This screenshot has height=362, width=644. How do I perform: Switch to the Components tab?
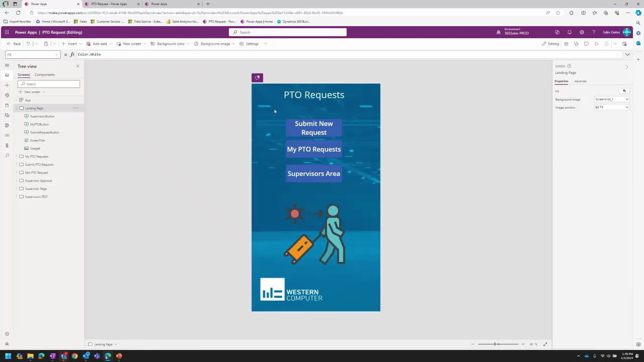44,74
